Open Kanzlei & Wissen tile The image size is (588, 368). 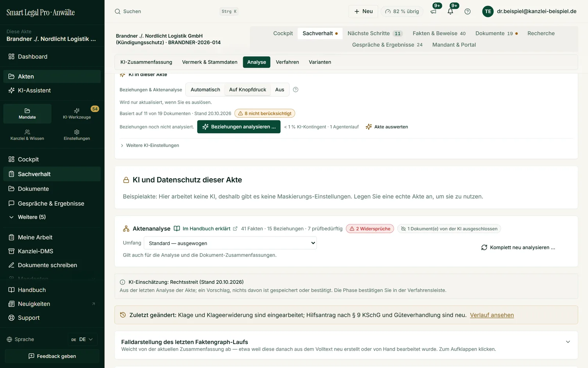pyautogui.click(x=27, y=135)
